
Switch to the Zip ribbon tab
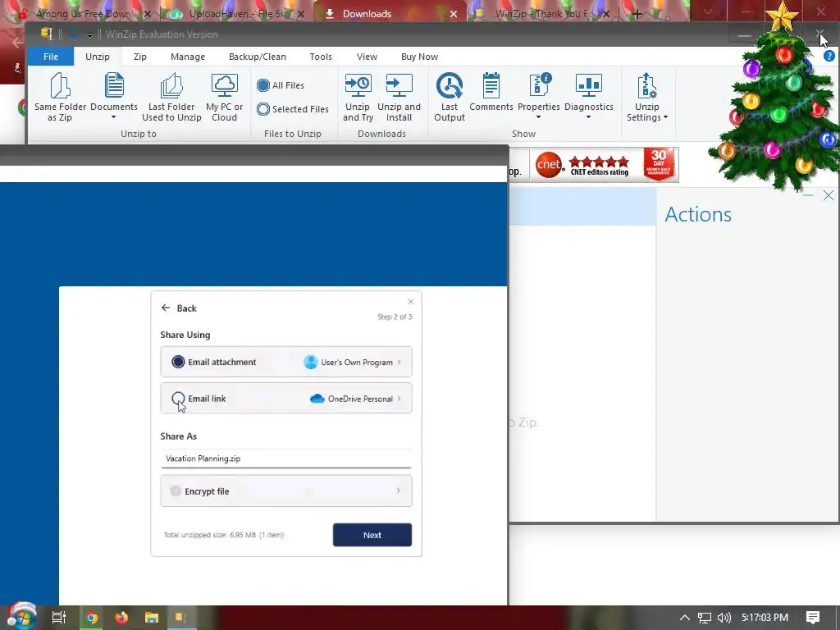click(x=139, y=57)
